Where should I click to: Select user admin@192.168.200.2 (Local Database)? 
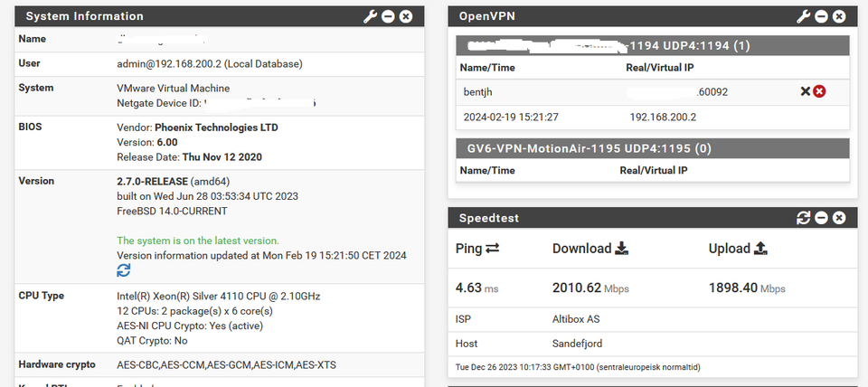[210, 63]
